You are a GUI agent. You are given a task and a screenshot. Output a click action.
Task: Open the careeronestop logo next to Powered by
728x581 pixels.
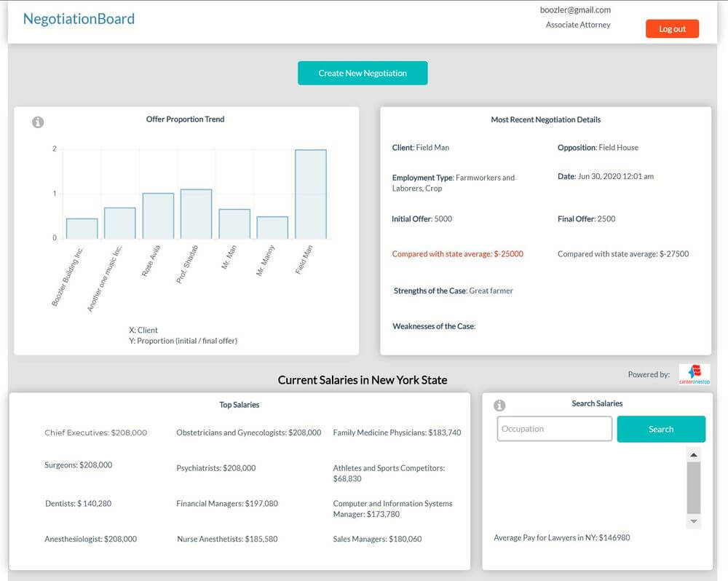(x=693, y=373)
